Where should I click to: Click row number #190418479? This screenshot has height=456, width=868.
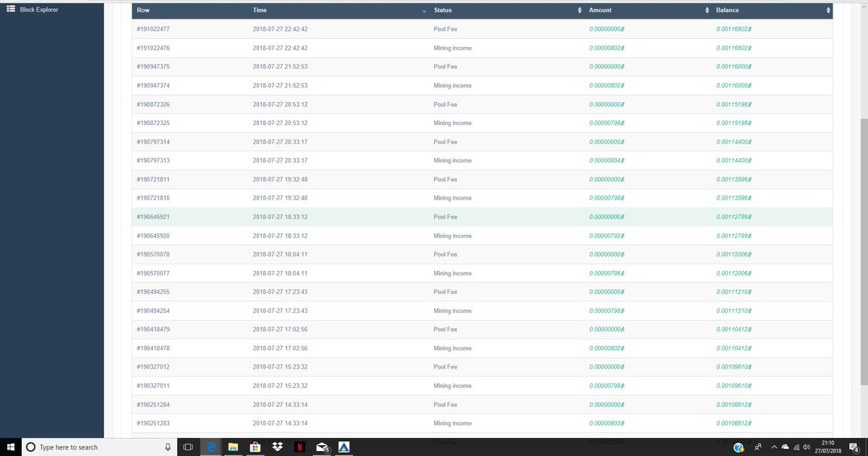pos(153,330)
